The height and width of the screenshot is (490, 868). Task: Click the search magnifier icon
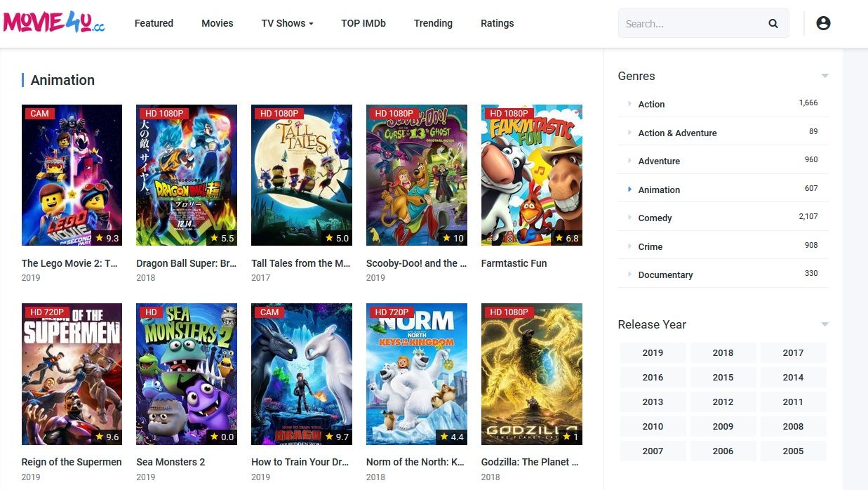point(773,23)
